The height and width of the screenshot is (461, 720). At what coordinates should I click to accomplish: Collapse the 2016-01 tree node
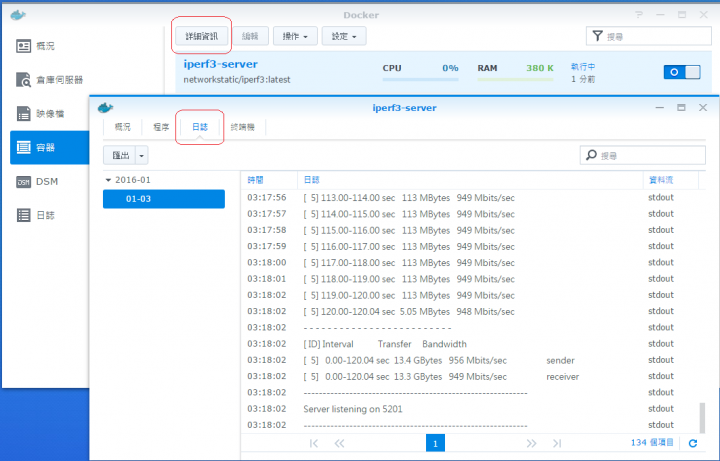(x=108, y=180)
